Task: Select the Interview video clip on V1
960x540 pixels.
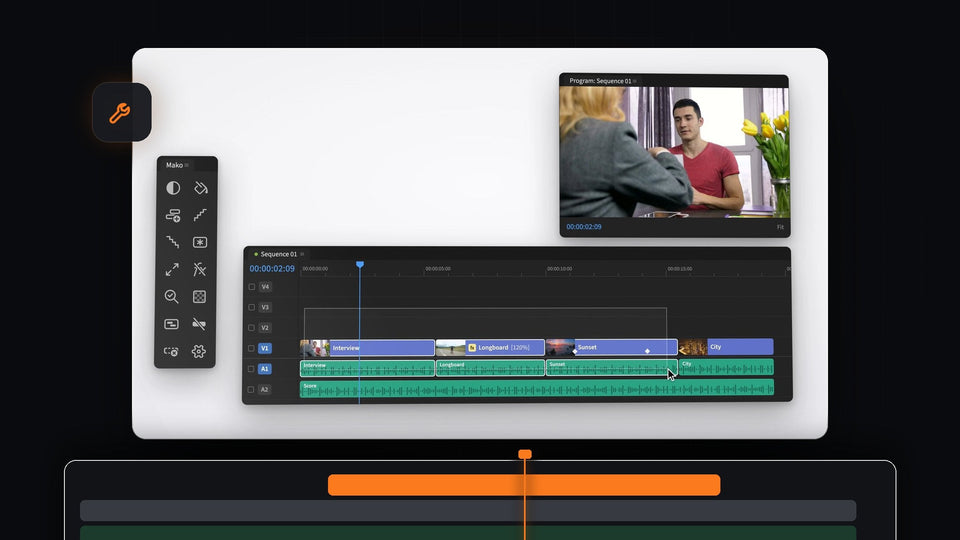Action: click(367, 348)
